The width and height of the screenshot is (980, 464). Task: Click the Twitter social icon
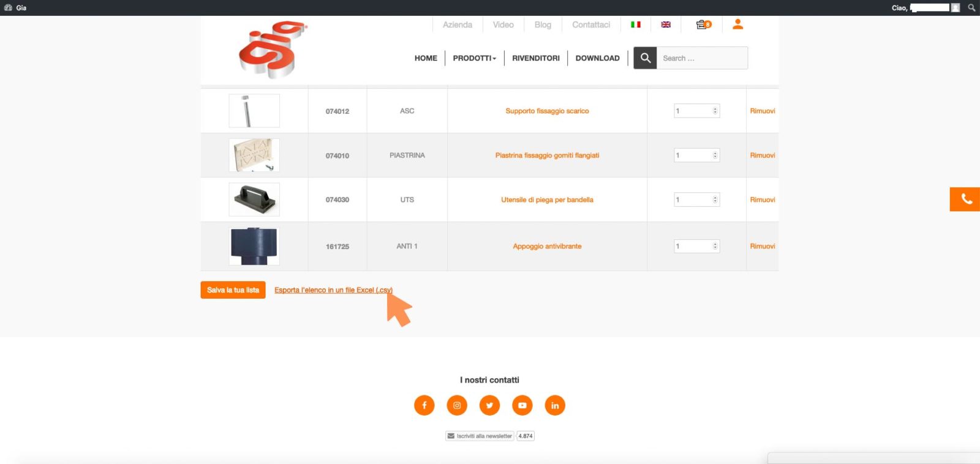coord(489,405)
